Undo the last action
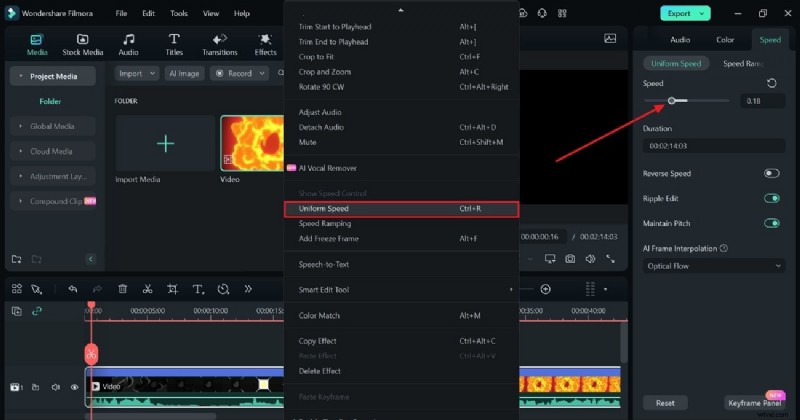Screen dimensions: 800x420 click(x=72, y=289)
